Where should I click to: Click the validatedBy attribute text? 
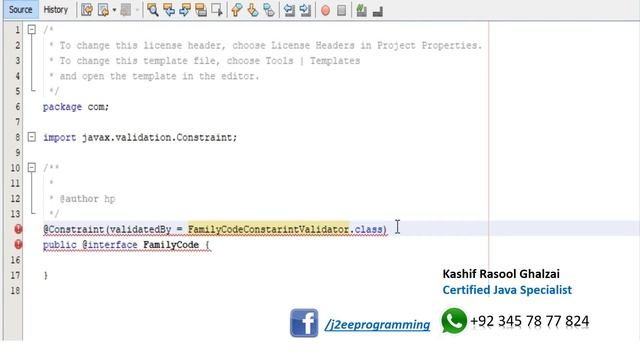(140, 229)
